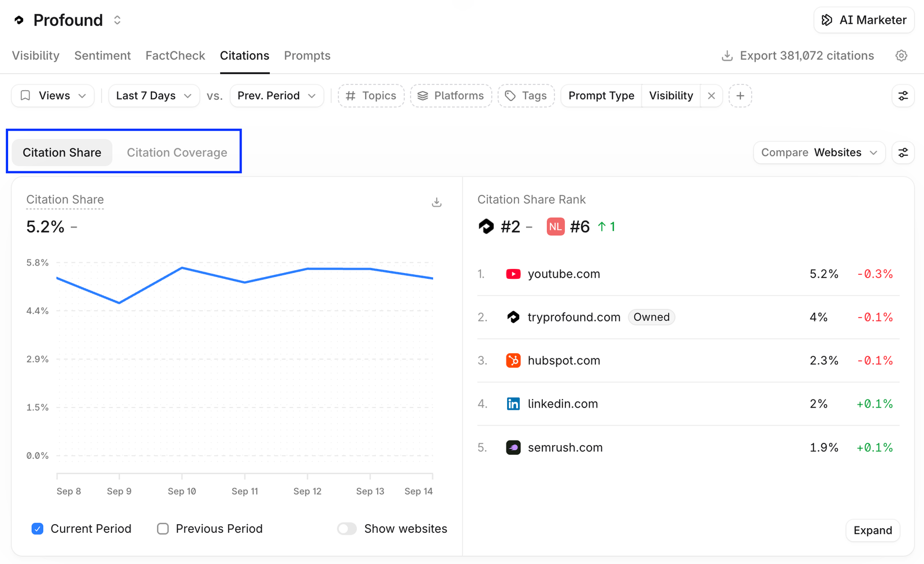Image resolution: width=924 pixels, height=564 pixels.
Task: Open the Prev. Period comparison dropdown
Action: tap(277, 96)
